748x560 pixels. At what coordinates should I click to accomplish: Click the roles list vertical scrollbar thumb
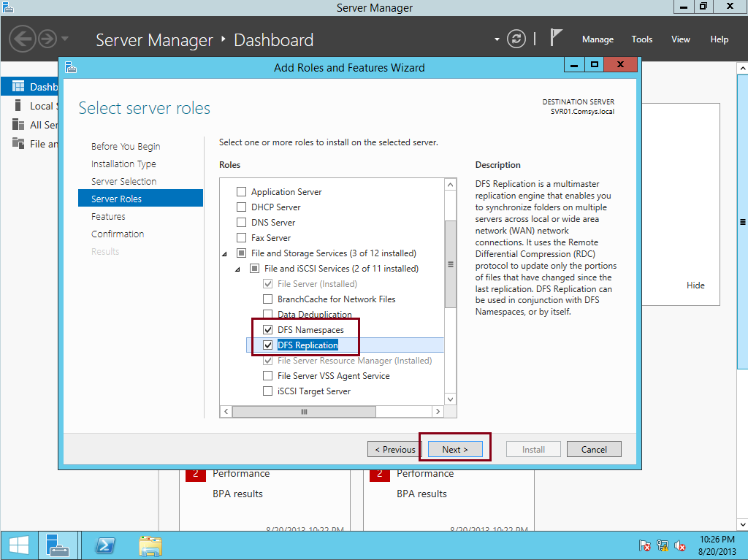click(450, 264)
